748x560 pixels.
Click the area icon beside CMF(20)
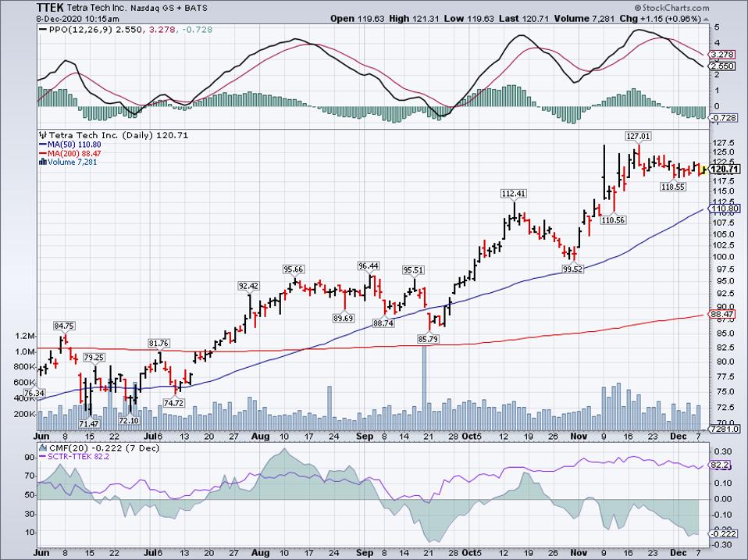point(43,448)
